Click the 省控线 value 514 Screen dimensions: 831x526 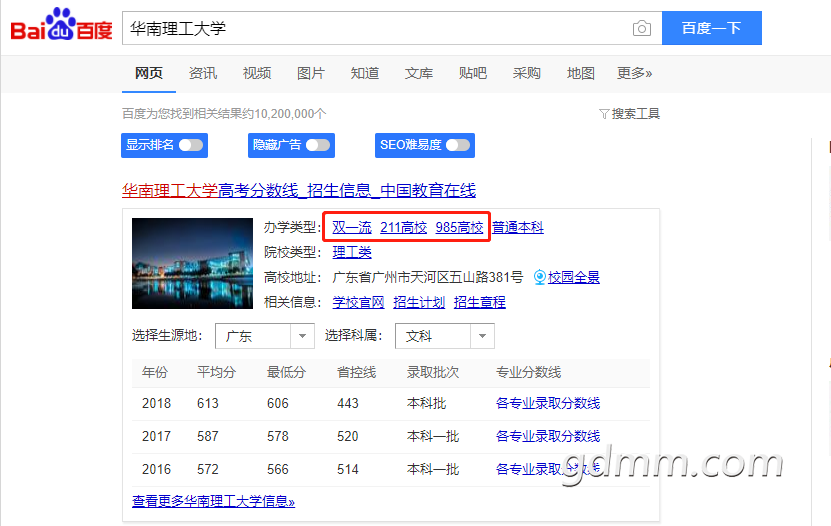(x=348, y=469)
